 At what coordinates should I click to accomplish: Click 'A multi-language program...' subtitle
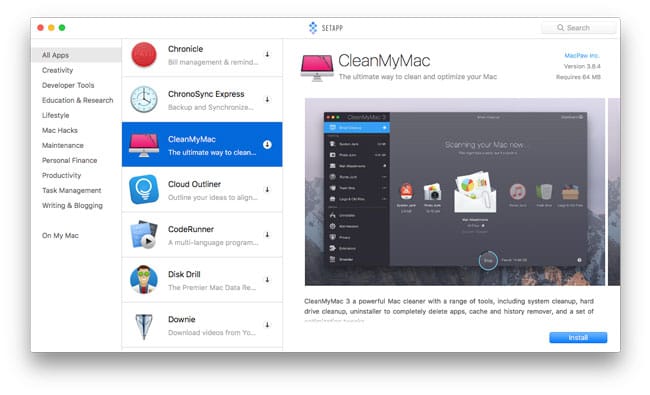[213, 242]
